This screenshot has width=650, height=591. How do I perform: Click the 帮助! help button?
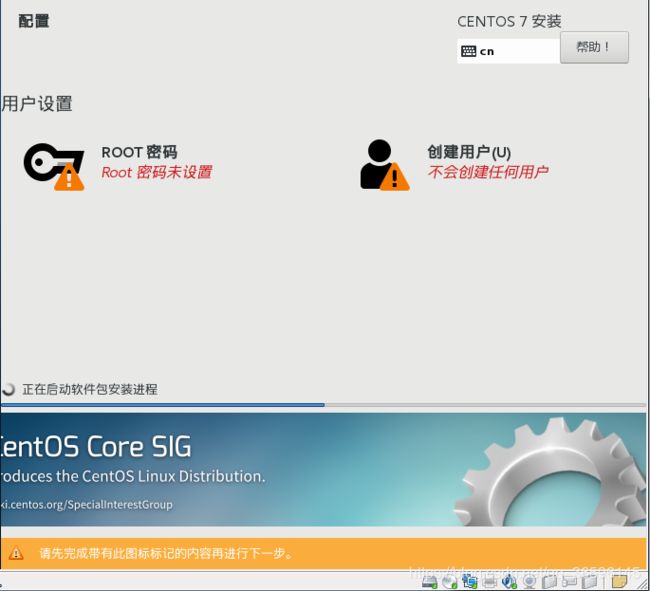[x=594, y=47]
